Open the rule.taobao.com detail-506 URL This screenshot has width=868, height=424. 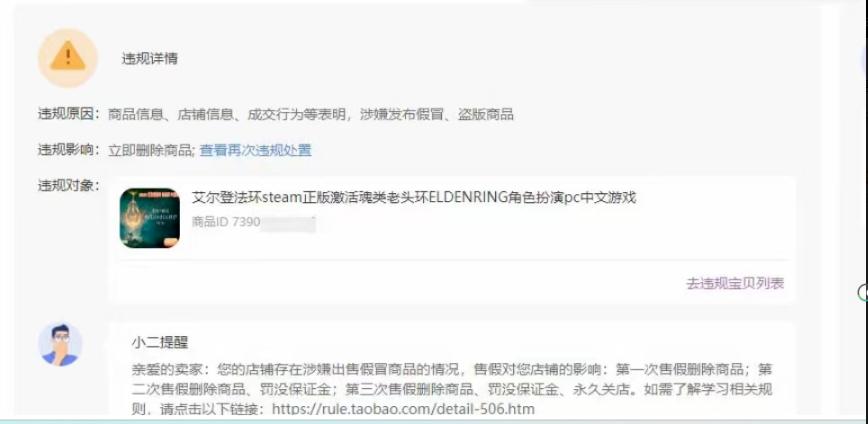(x=404, y=409)
